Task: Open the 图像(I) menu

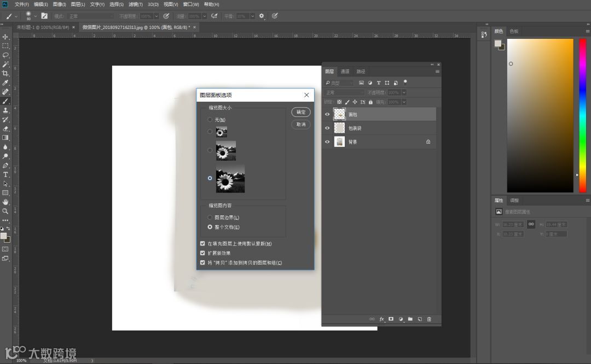Action: click(x=59, y=4)
